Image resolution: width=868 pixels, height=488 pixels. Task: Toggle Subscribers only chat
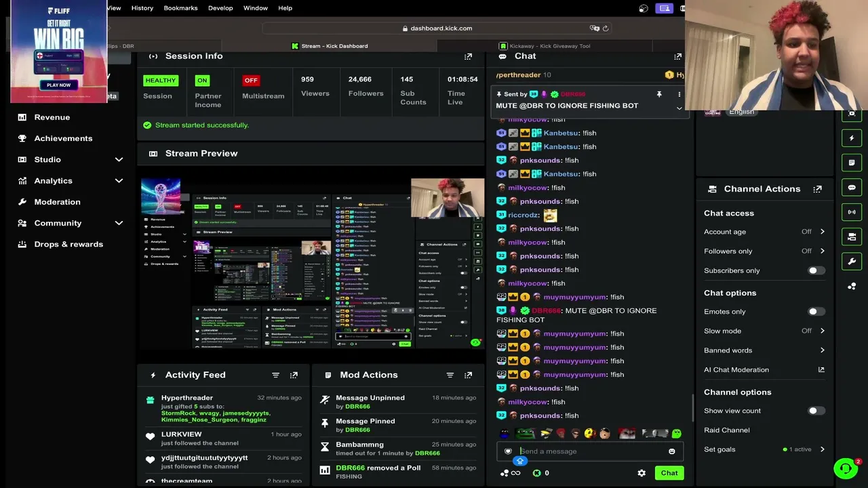click(x=816, y=270)
